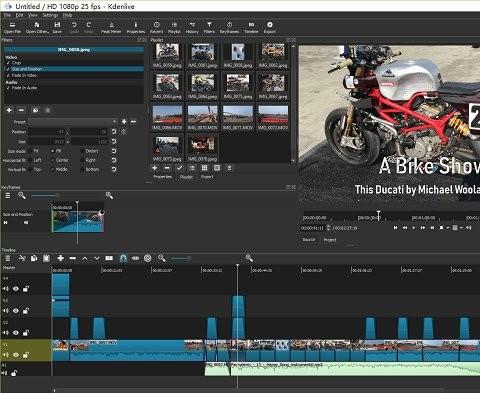Screen dimensions: 480x393
Task: Toggle the Fade In Video filter checkbox
Action: [8, 75]
